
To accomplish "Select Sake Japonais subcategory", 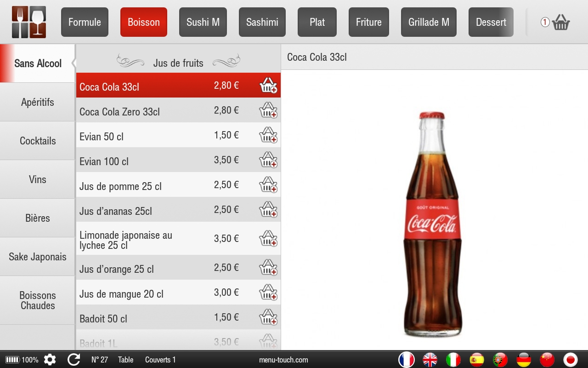I will [x=38, y=257].
